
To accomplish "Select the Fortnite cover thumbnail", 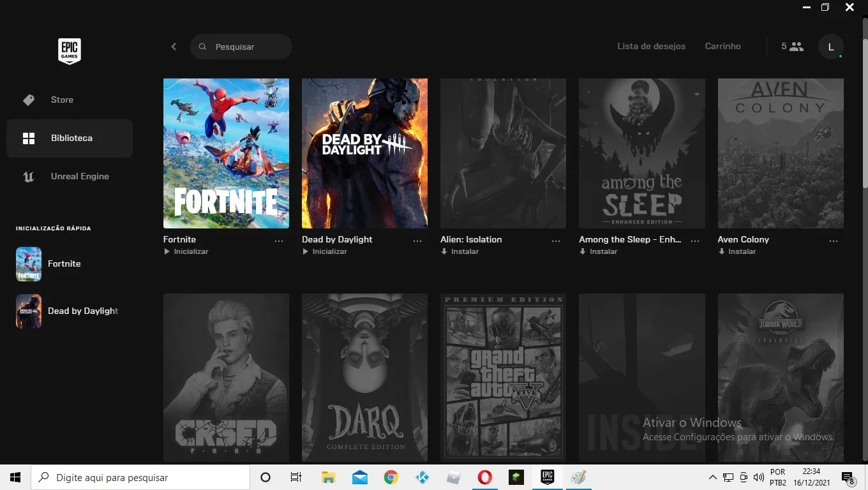I will pyautogui.click(x=226, y=153).
